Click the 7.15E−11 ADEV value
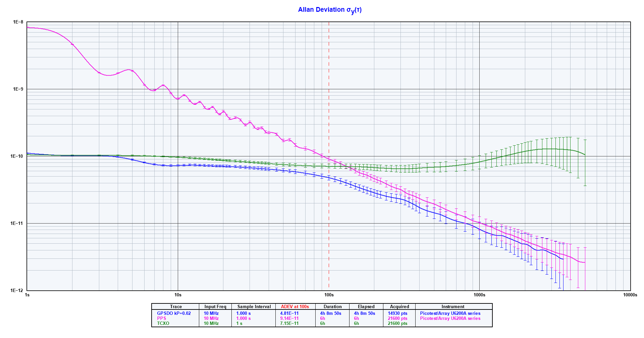The image size is (644, 338). coord(289,324)
